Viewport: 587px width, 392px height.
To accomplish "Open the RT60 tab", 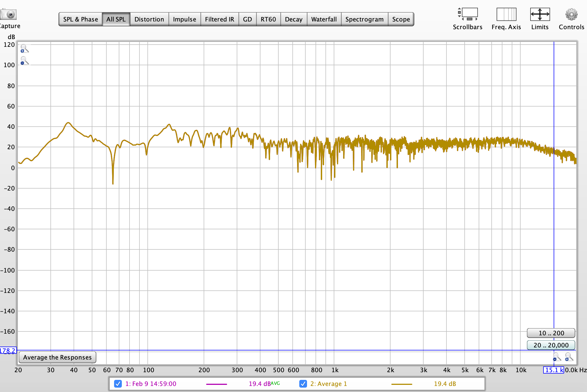I will 268,19.
